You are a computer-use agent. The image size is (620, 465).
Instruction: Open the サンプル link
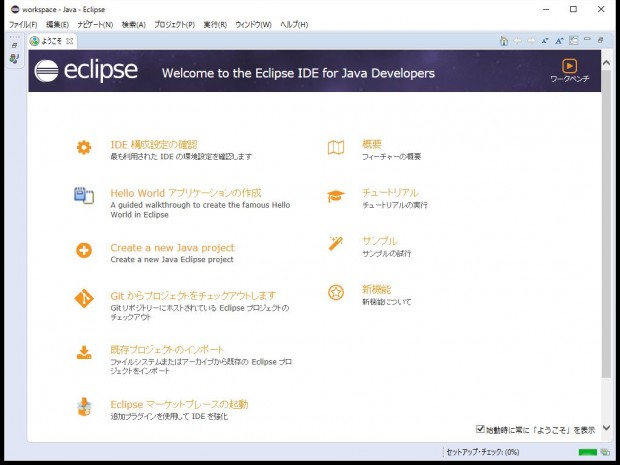(380, 241)
